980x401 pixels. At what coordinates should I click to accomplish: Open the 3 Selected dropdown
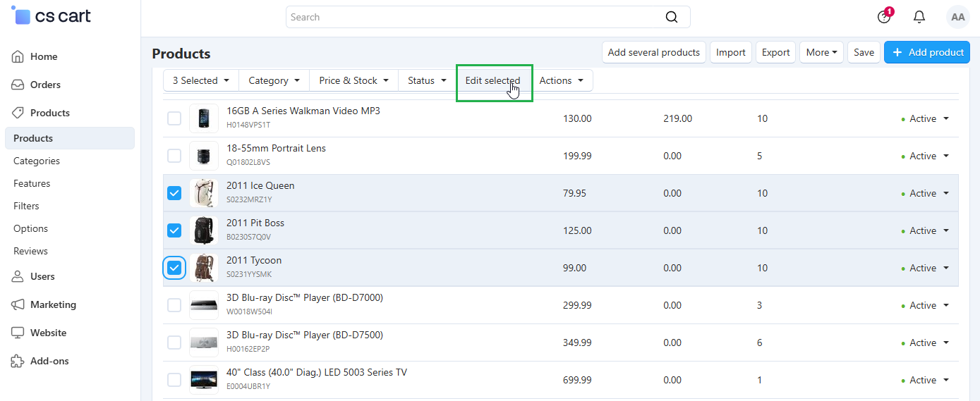coord(201,80)
